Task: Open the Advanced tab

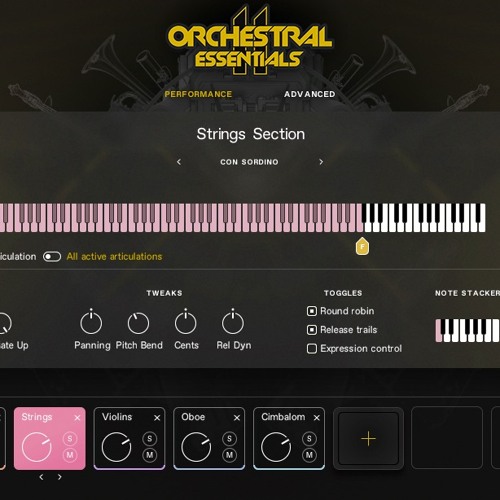Action: tap(309, 94)
